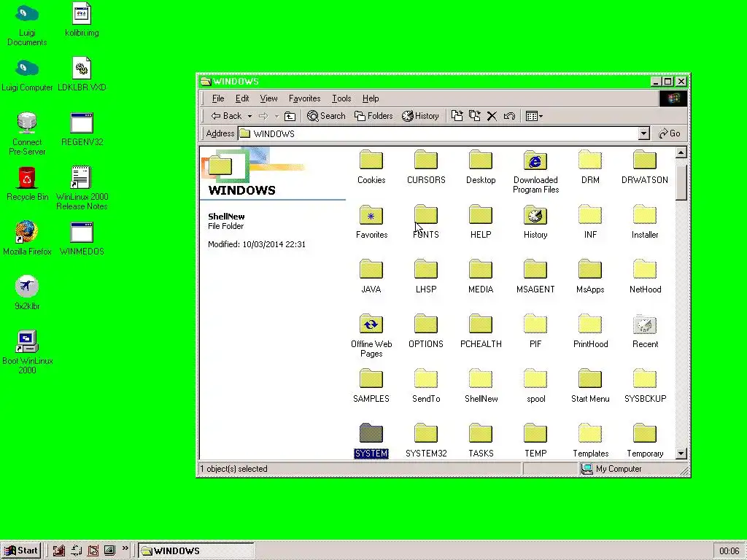Show more Quick Launch icons chevron
The height and width of the screenshot is (560, 747).
click(125, 548)
